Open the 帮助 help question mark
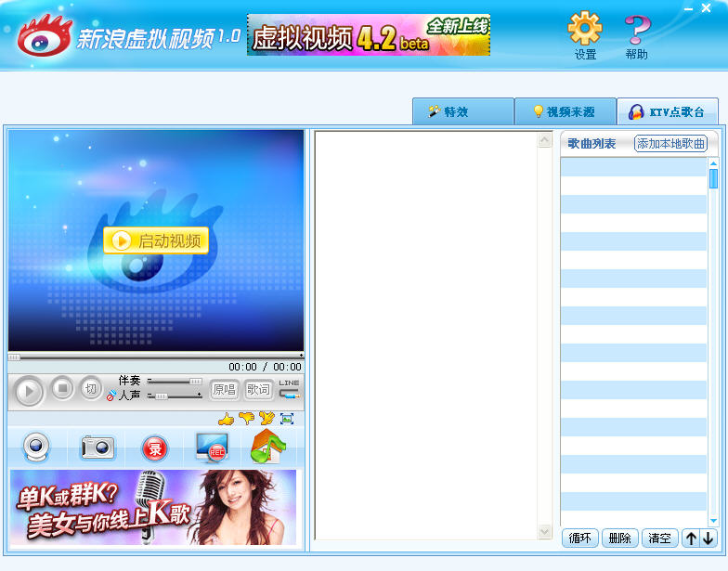This screenshot has width=728, height=571. (x=637, y=36)
